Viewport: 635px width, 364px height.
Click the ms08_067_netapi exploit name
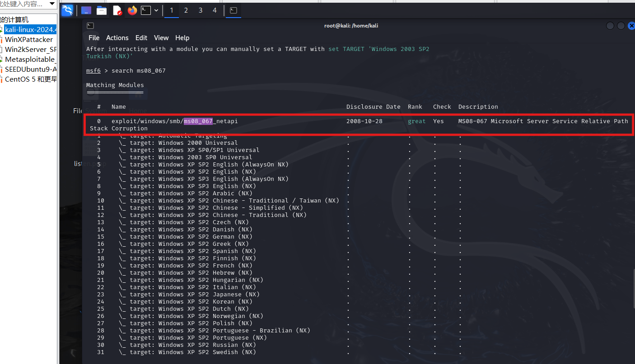[174, 121]
